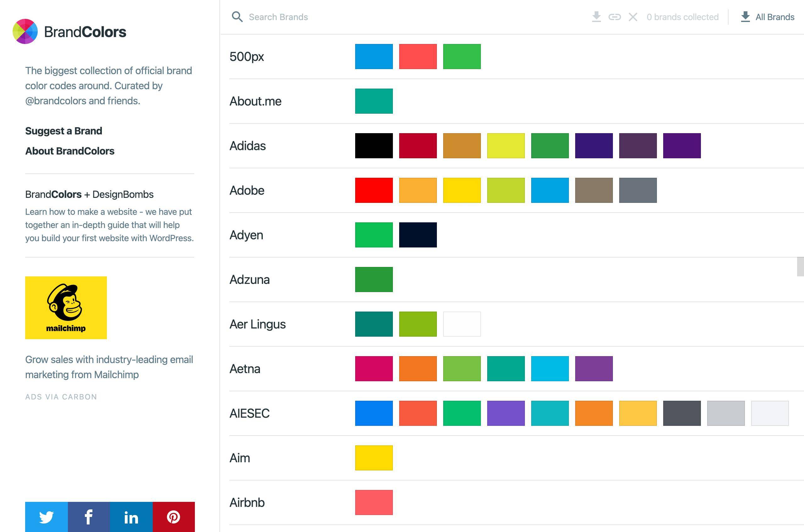
Task: Click the download collected brands icon
Action: coord(596,17)
